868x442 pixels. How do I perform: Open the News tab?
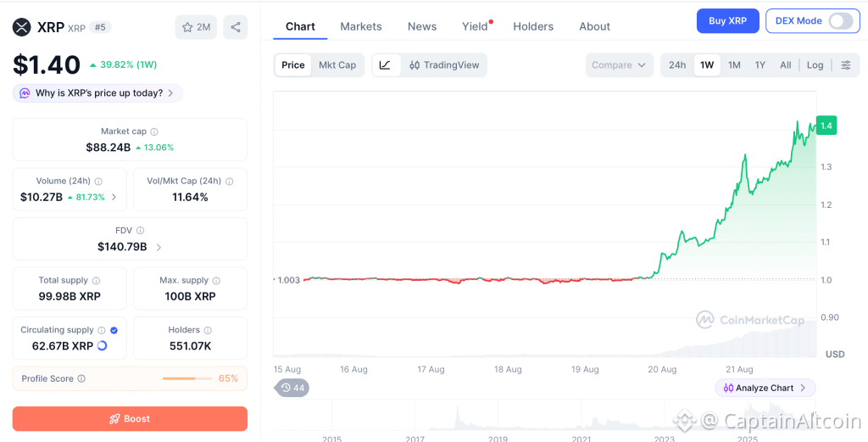[422, 26]
